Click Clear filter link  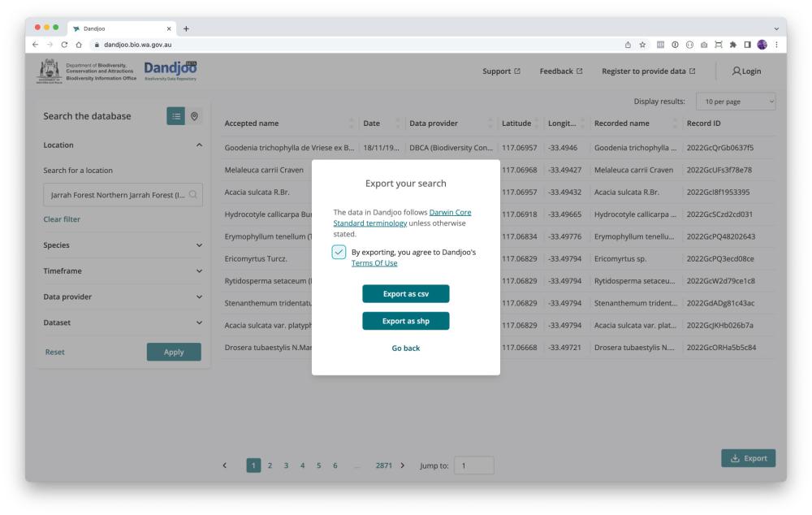click(62, 219)
